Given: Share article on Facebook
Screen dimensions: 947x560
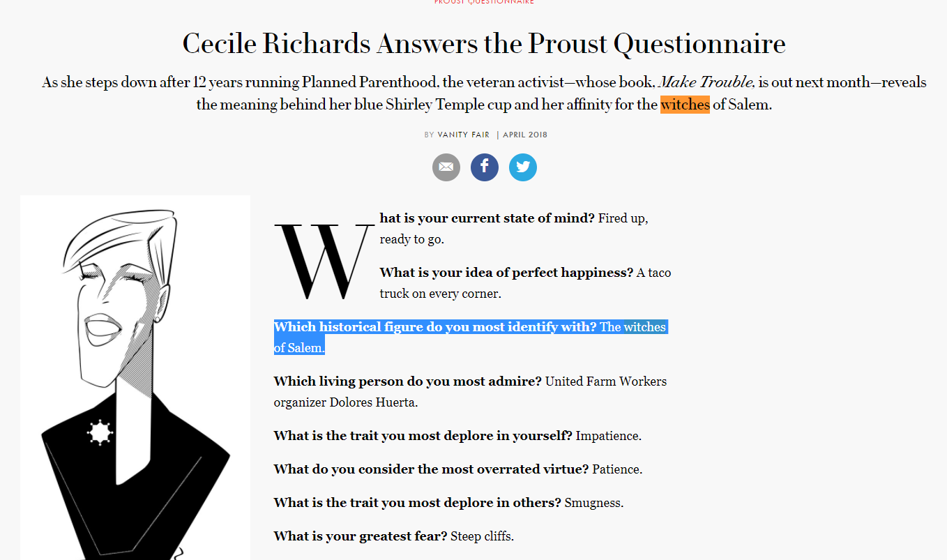Looking at the screenshot, I should (x=485, y=167).
